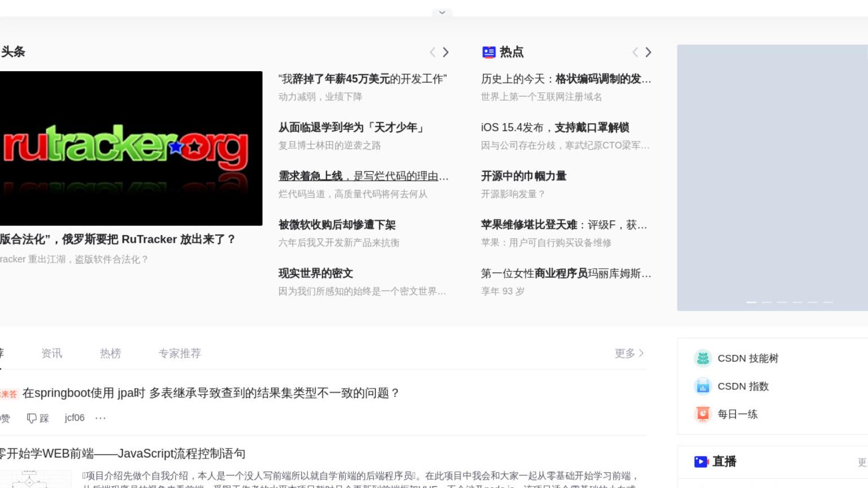Click 更多 link with chevron
The image size is (868, 488).
[629, 354]
